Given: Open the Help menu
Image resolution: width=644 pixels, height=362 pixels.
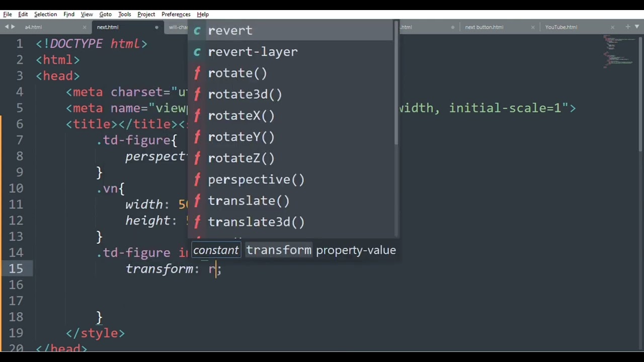Looking at the screenshot, I should (x=203, y=14).
